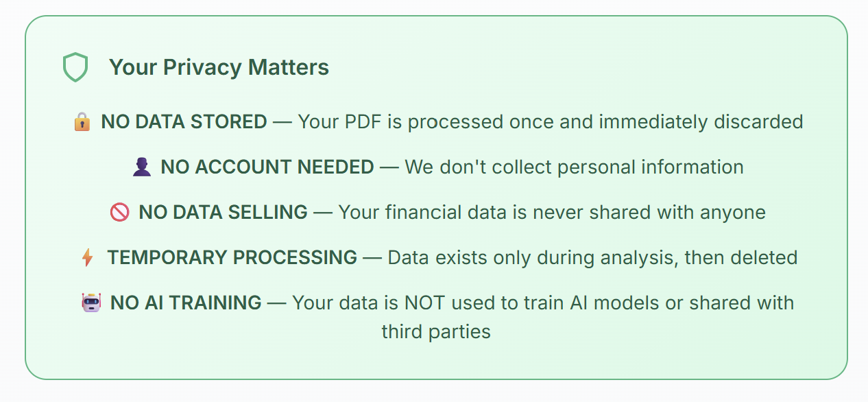Click the padlock icon beside NO DATA STORED
868x402 pixels.
tap(82, 122)
